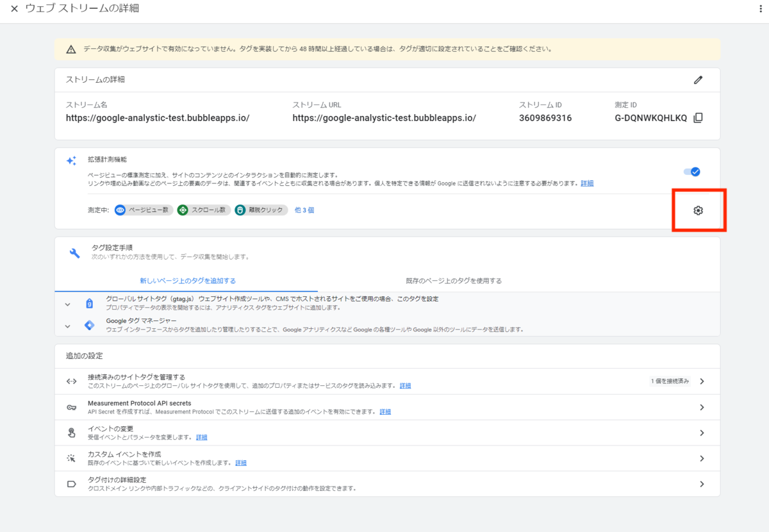Click the タグ付けの詳細設定 title
Viewport: 769px width, 532px height.
click(117, 480)
